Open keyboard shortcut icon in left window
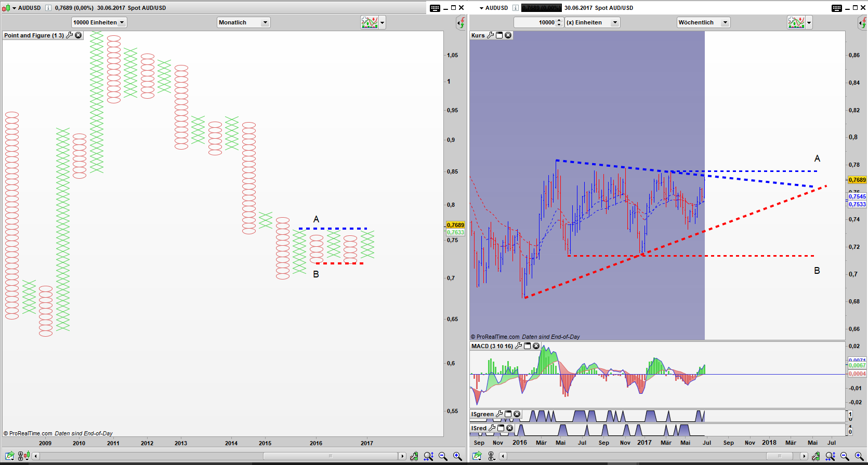The image size is (868, 465). click(x=435, y=8)
